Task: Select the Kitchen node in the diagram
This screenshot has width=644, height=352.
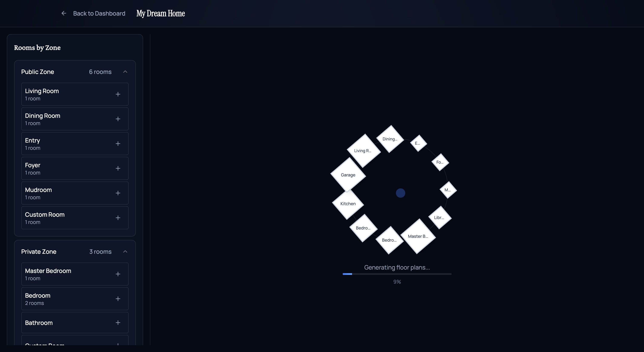Action: pos(348,203)
